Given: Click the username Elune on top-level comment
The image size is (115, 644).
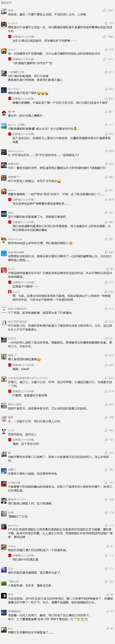Looking at the screenshot, I should click(12, 269).
